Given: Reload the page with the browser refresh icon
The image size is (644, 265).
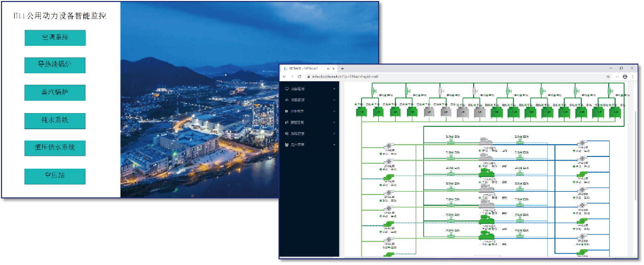Looking at the screenshot, I should pos(300,77).
